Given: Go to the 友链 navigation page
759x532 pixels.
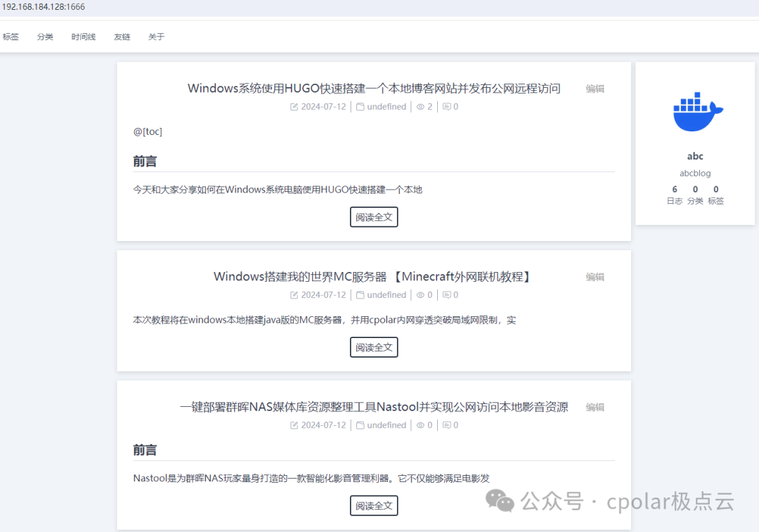Looking at the screenshot, I should [122, 37].
